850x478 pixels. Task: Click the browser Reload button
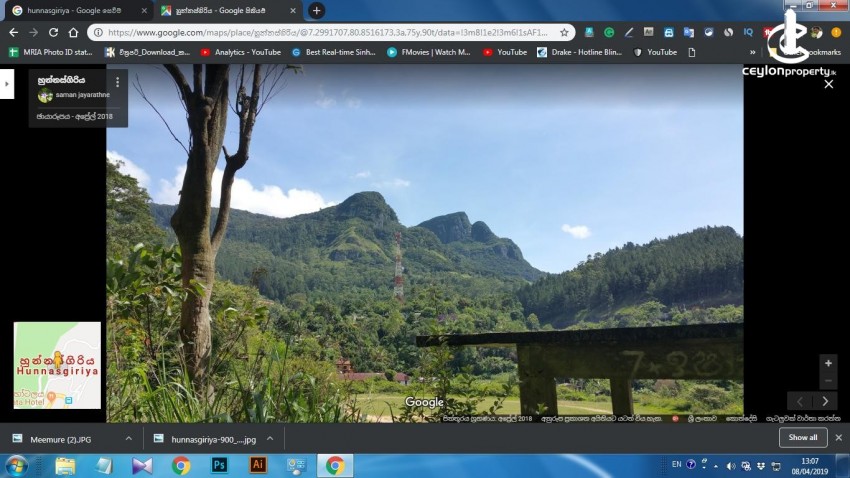tap(53, 32)
